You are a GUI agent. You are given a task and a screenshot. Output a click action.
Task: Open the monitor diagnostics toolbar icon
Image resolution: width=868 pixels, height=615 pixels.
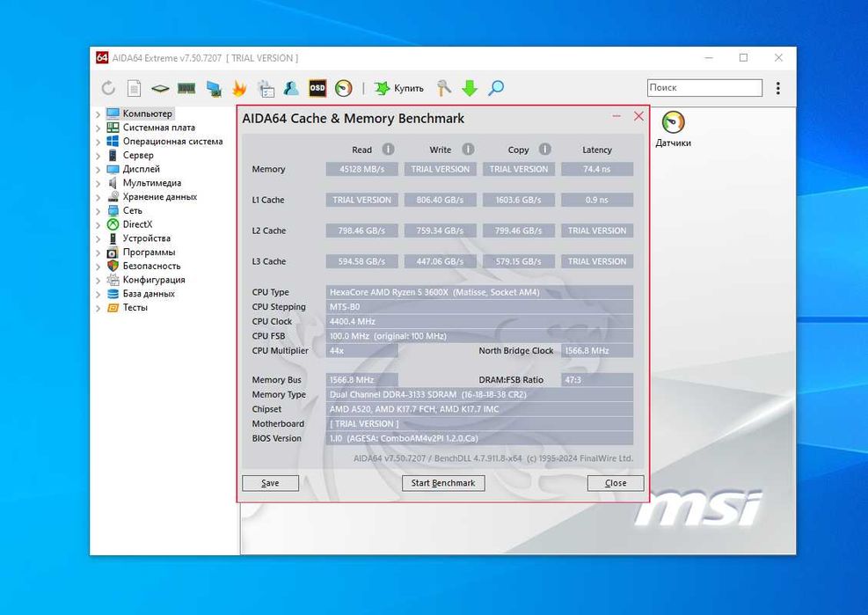[x=214, y=88]
